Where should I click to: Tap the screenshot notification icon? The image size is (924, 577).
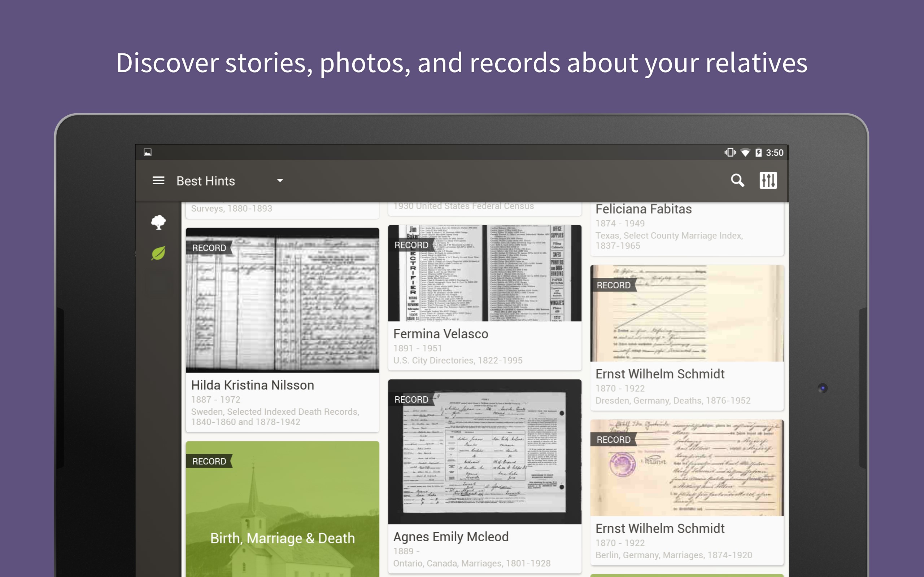(148, 152)
